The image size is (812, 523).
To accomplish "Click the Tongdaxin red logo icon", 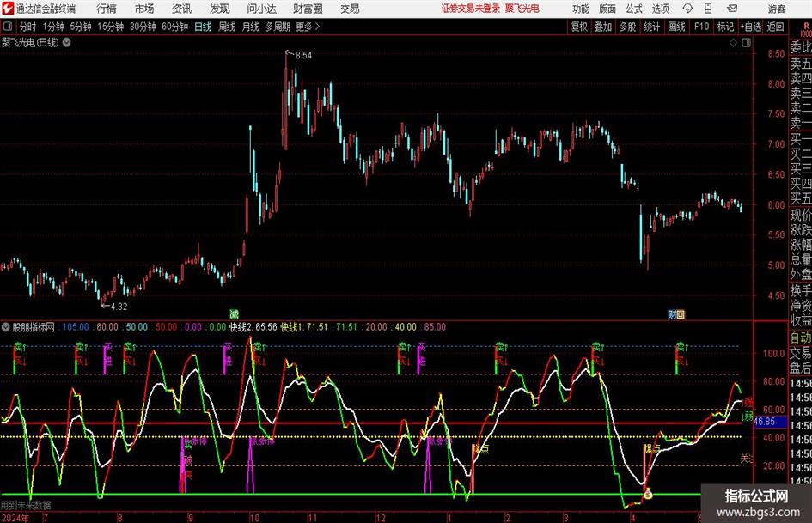I will [x=7, y=9].
